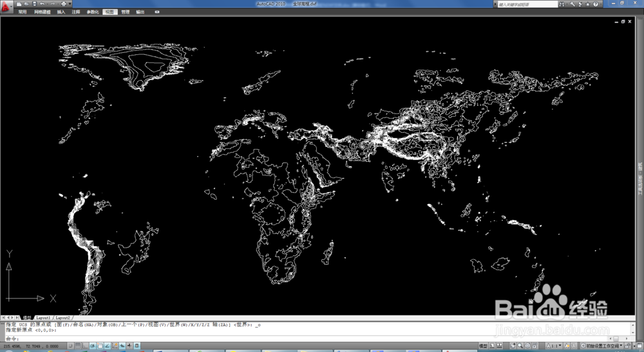
Task: Toggle Object Snap Tracking in status bar
Action: pos(107,346)
